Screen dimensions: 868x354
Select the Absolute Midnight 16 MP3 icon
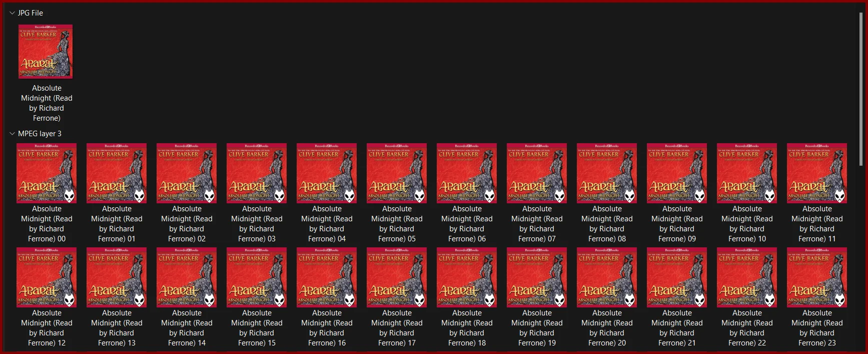[x=327, y=277]
